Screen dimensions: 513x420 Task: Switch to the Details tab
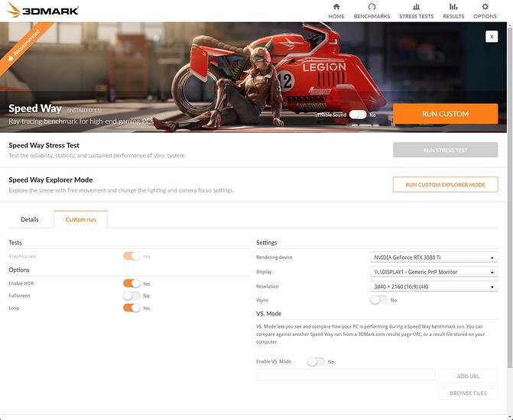tap(30, 220)
